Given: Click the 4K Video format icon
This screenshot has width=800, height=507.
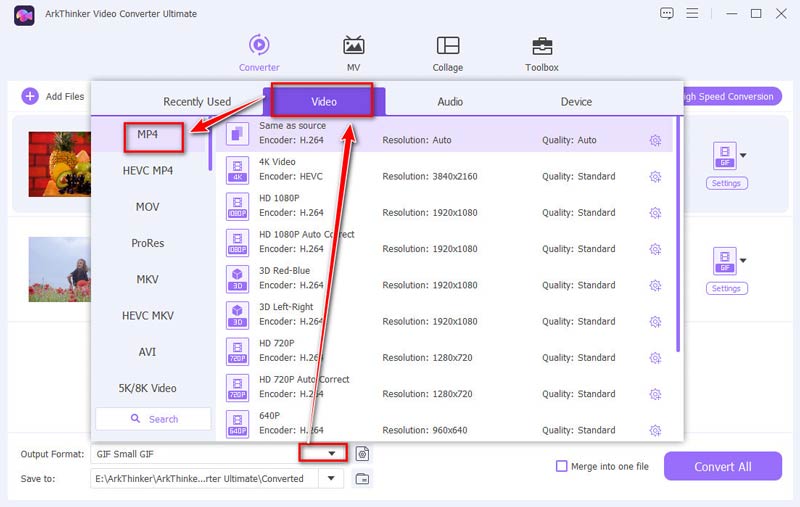Looking at the screenshot, I should click(x=237, y=170).
